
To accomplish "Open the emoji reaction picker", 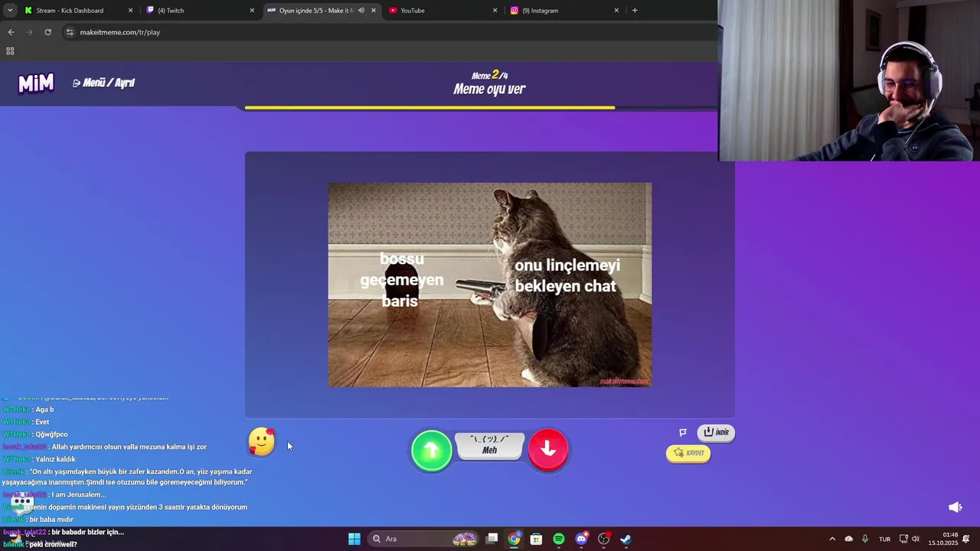I will pos(262,442).
